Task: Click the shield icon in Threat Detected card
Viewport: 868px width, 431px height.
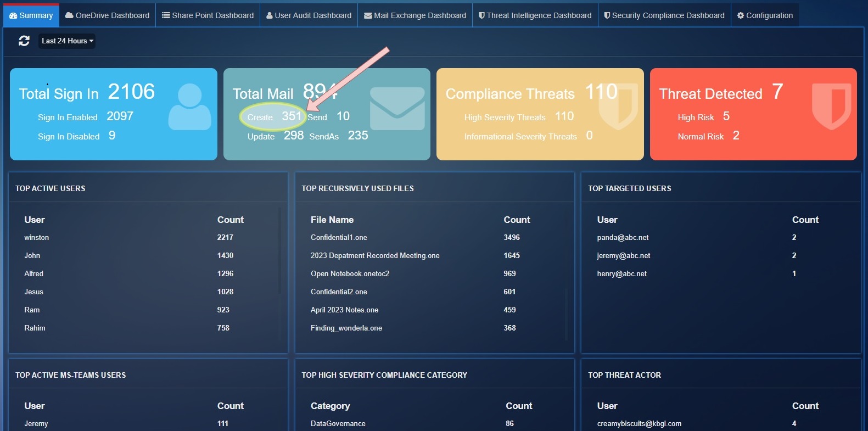Action: pyautogui.click(x=831, y=107)
